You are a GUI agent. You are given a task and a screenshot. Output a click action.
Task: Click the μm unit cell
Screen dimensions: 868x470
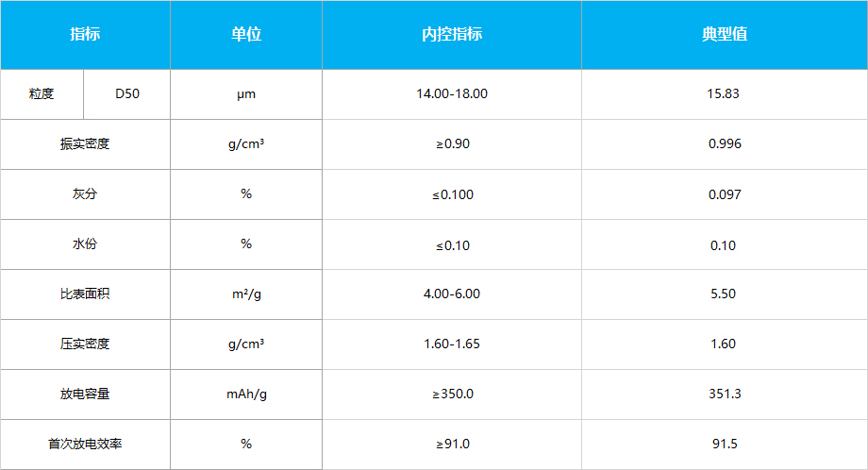(x=246, y=94)
